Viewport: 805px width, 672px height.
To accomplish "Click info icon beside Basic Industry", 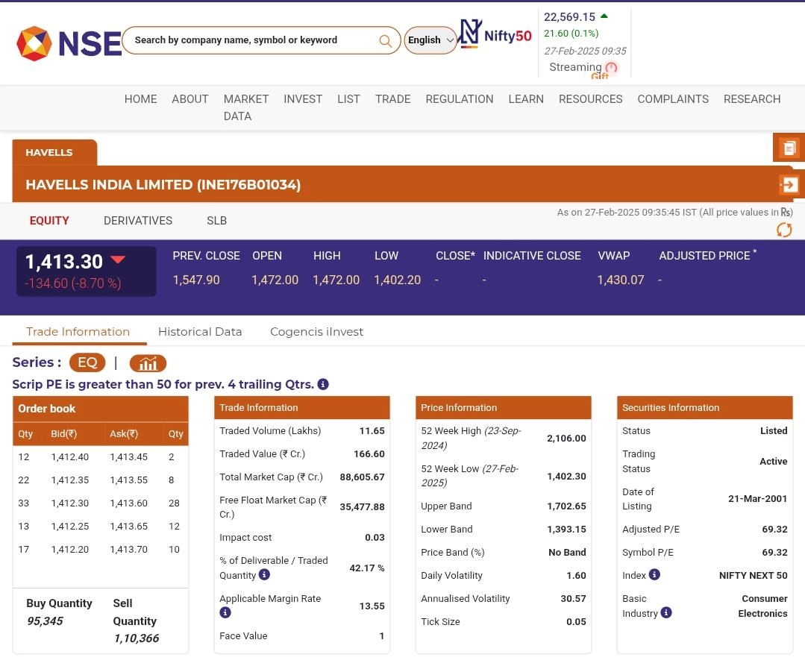I will (666, 612).
